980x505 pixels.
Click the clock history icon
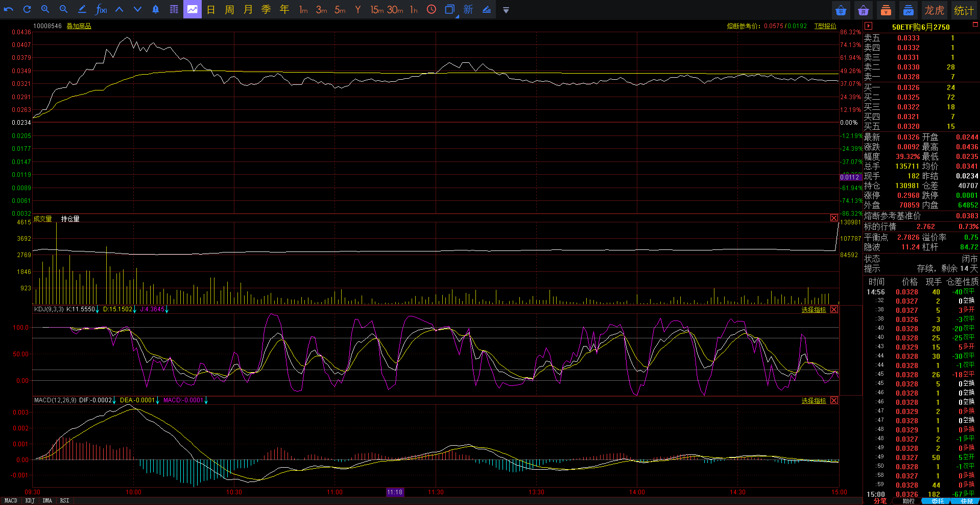(432, 9)
